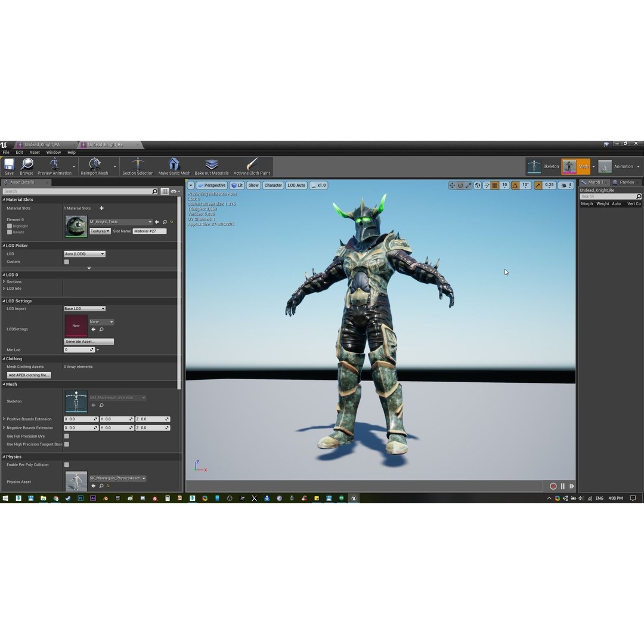Select the translate gizmo icon in viewport

452,185
